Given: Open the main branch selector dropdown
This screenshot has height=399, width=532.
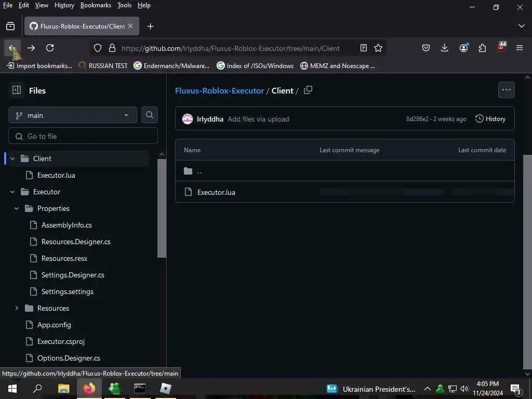Looking at the screenshot, I should click(73, 115).
